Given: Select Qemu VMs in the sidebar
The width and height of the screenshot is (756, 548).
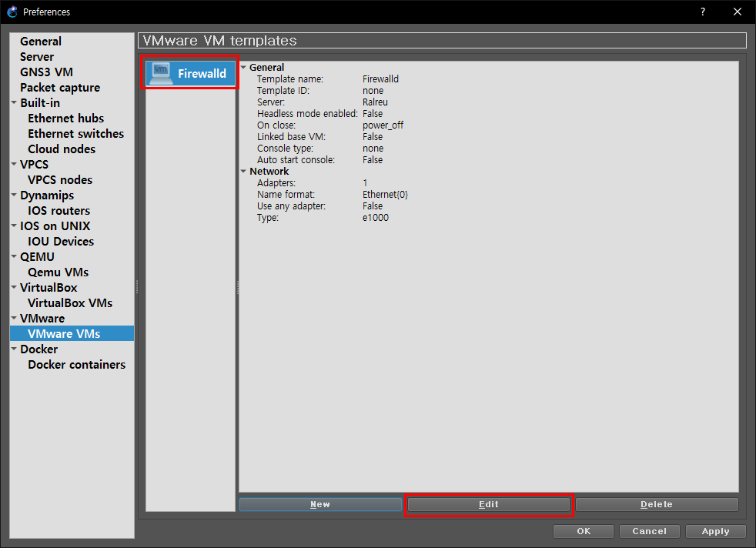Looking at the screenshot, I should pyautogui.click(x=58, y=272).
